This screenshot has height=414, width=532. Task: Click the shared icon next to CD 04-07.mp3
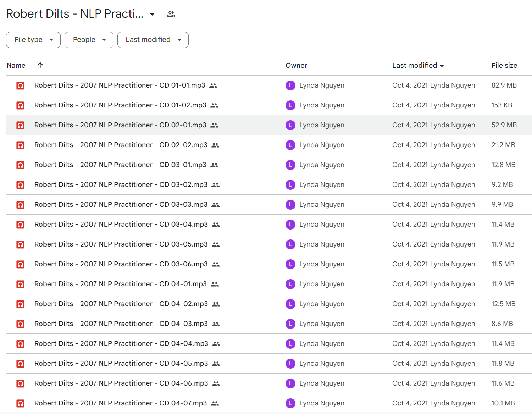pyautogui.click(x=215, y=403)
